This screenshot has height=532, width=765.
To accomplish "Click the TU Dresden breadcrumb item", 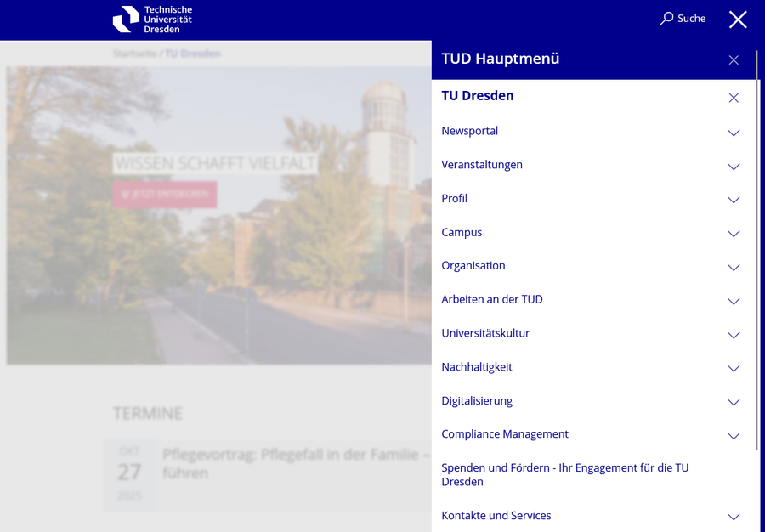I will pyautogui.click(x=193, y=54).
